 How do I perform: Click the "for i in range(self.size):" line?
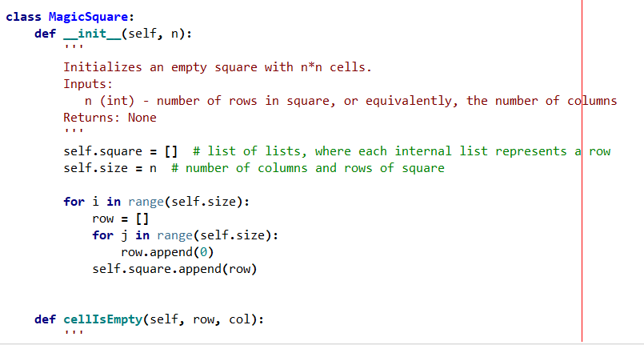(x=157, y=202)
